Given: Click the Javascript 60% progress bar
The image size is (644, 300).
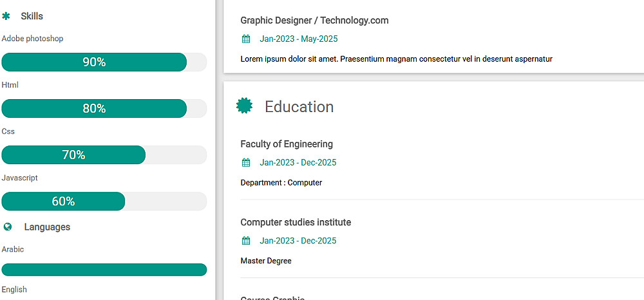Looking at the screenshot, I should click(x=63, y=202).
